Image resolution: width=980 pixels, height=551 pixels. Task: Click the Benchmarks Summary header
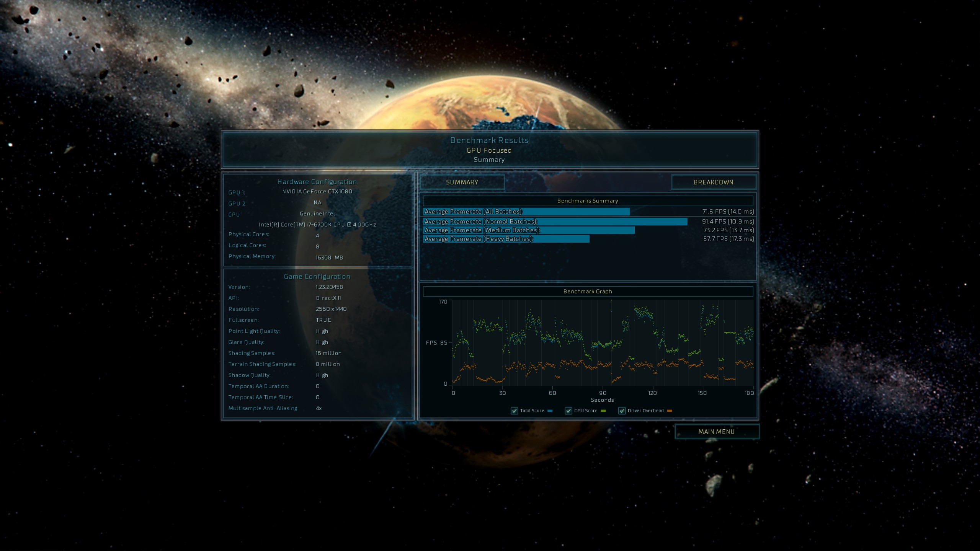point(588,201)
